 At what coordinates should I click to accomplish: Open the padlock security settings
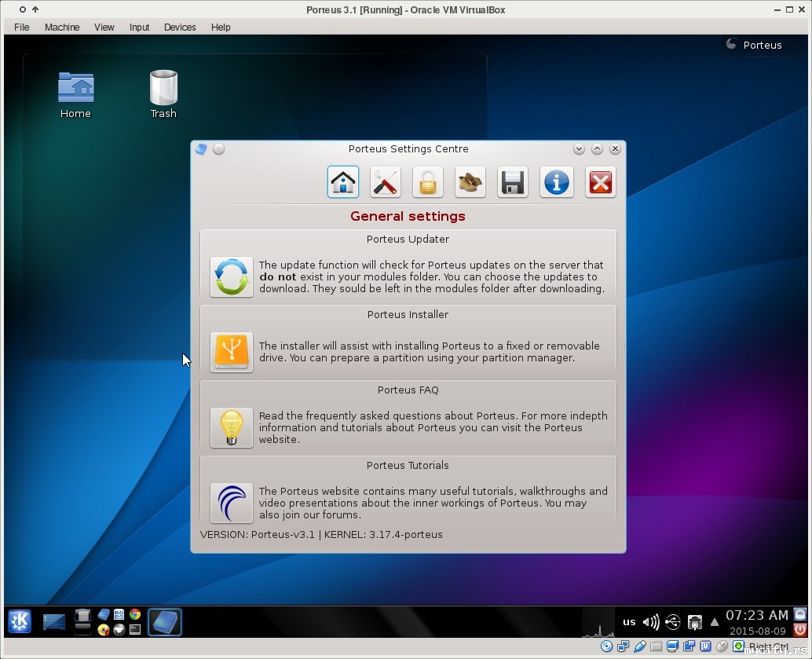(x=428, y=183)
